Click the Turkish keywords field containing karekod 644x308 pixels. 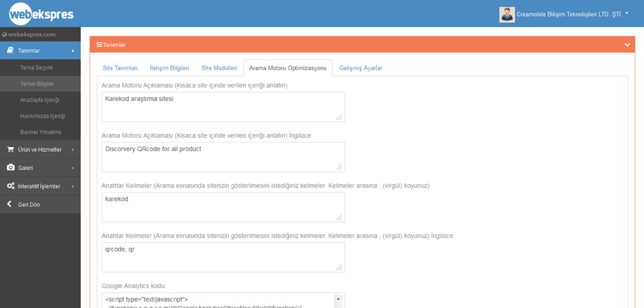click(222, 207)
